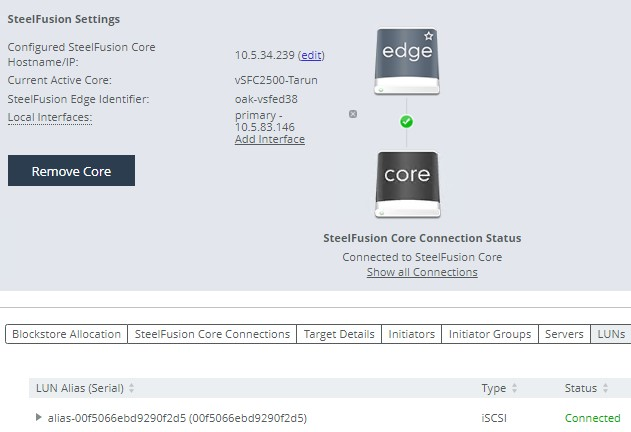Click the Local Interfaces label
Viewport: 631px width, 432px height.
pos(50,117)
